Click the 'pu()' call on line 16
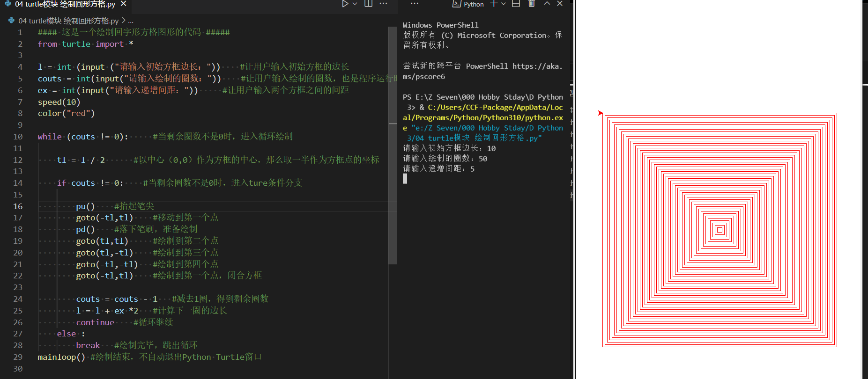Screen dimensions: 868x379 tap(85, 206)
